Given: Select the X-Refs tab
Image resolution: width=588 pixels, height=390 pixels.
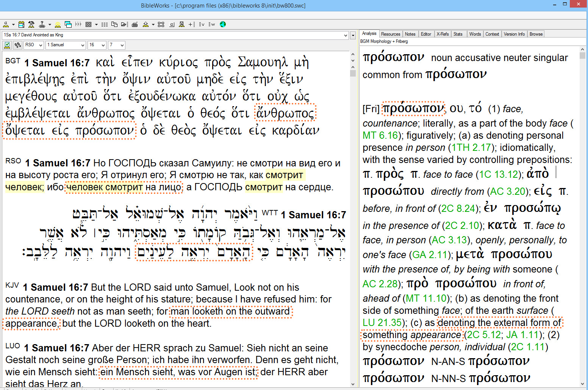Looking at the screenshot, I should point(443,34).
